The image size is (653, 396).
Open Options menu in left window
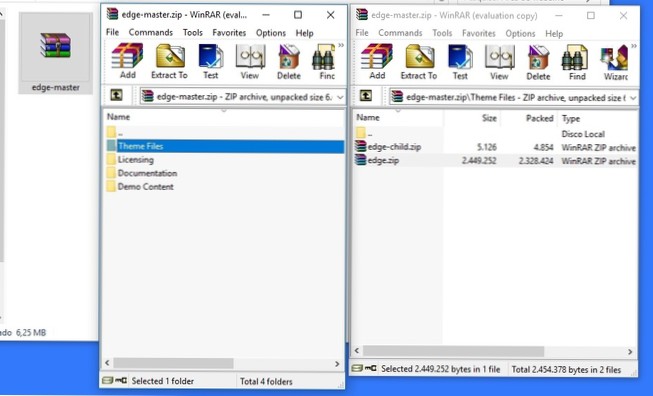[271, 32]
